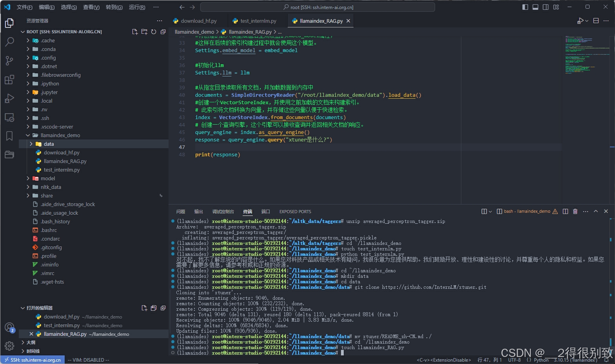Switch to the Debug Console tab (调试控制台)
Screen dimensions: 615x364
tap(223, 212)
